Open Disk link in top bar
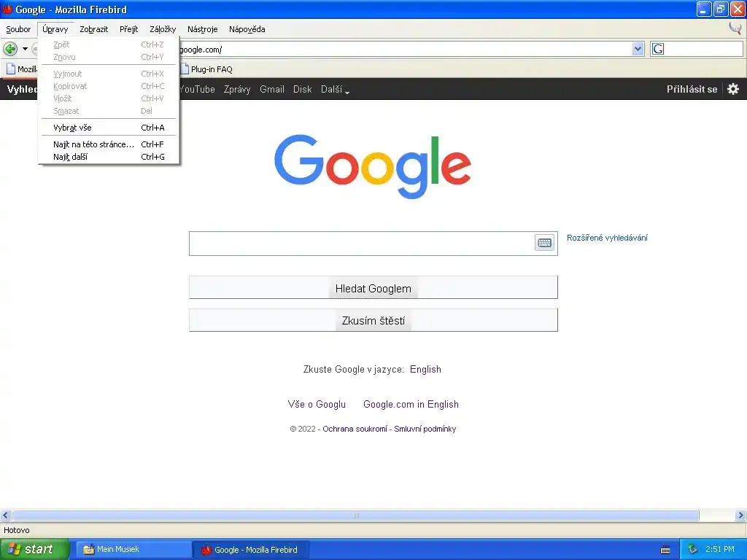 [302, 89]
